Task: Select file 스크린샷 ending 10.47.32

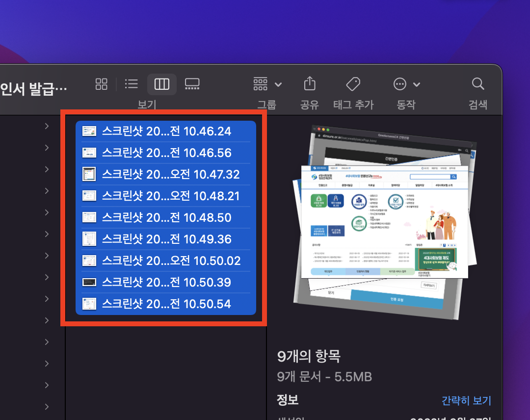Action: coord(166,174)
